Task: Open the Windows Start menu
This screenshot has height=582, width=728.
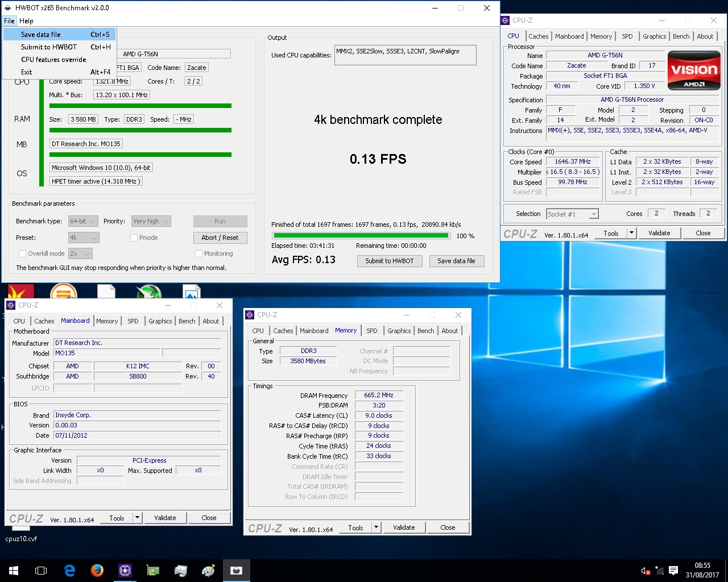Action: 14,571
